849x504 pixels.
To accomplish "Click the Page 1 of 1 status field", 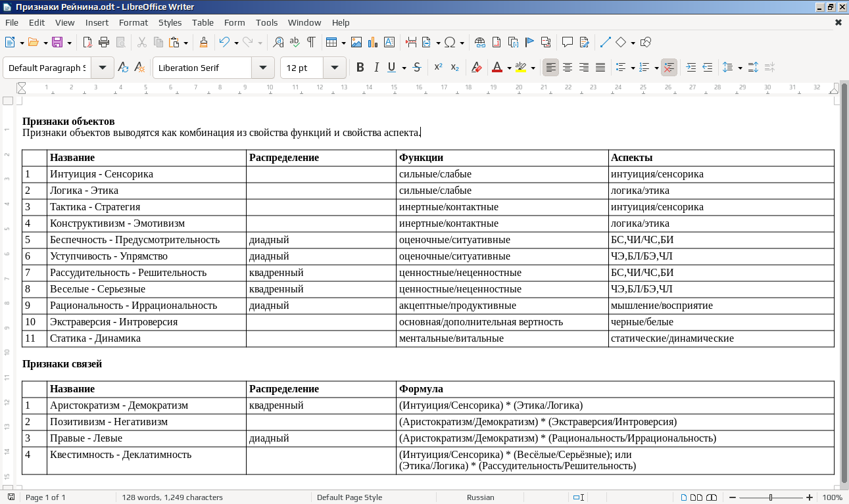I will pyautogui.click(x=45, y=497).
